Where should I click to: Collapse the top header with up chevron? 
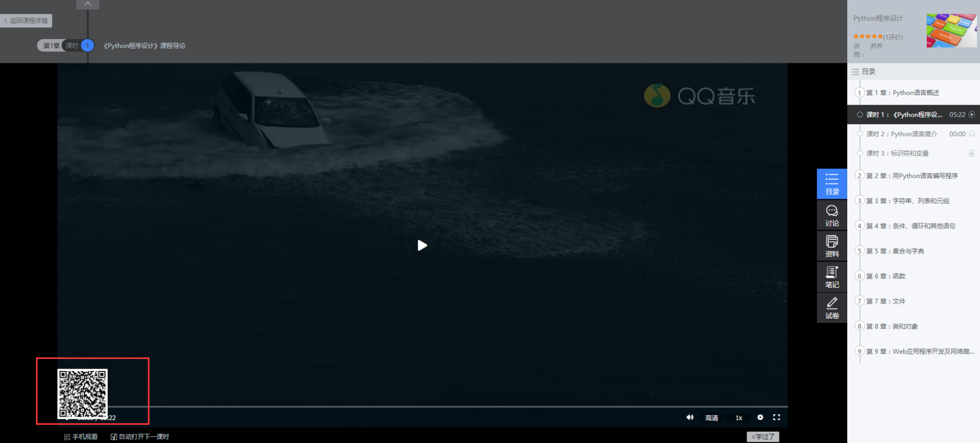(88, 4)
